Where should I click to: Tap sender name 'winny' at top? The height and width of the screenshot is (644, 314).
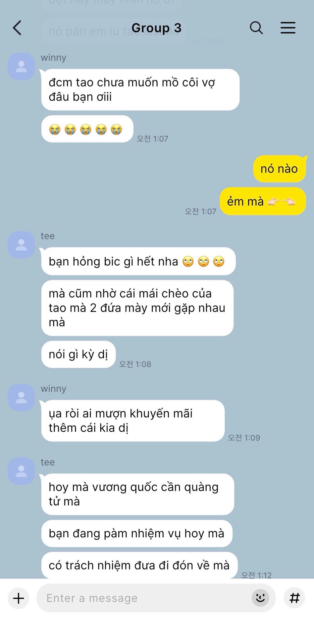(54, 58)
